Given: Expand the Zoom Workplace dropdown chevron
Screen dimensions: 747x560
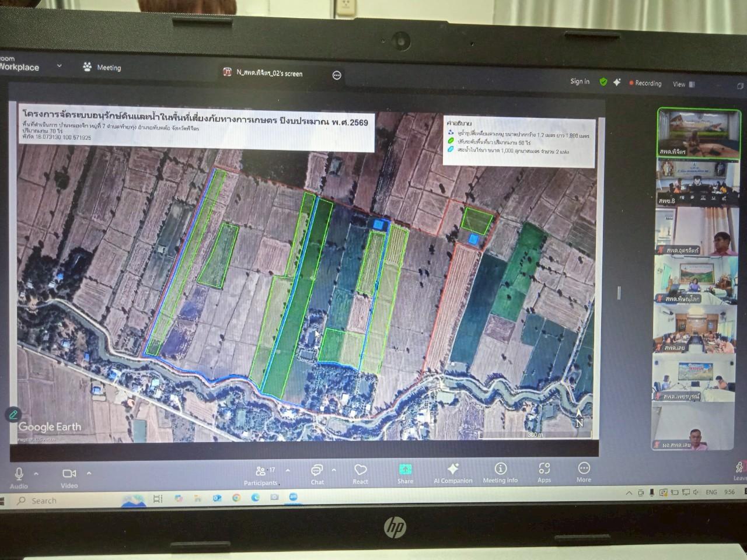Looking at the screenshot, I should click(59, 66).
